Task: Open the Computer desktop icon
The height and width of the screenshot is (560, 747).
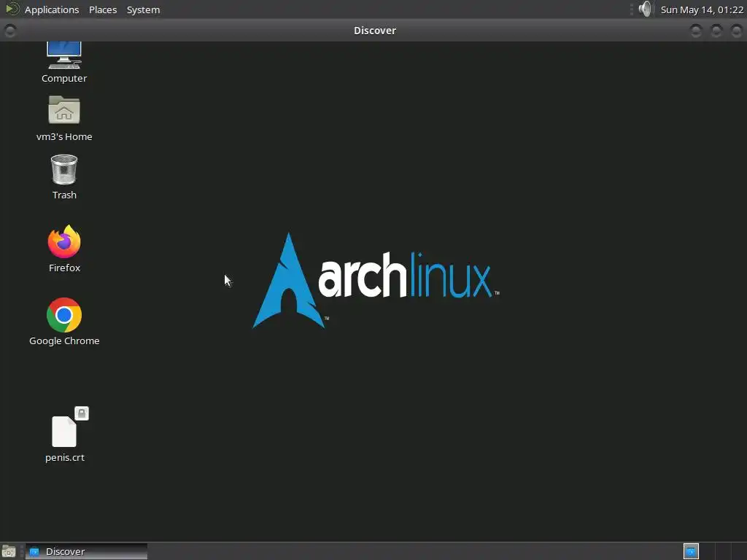Action: click(x=64, y=56)
